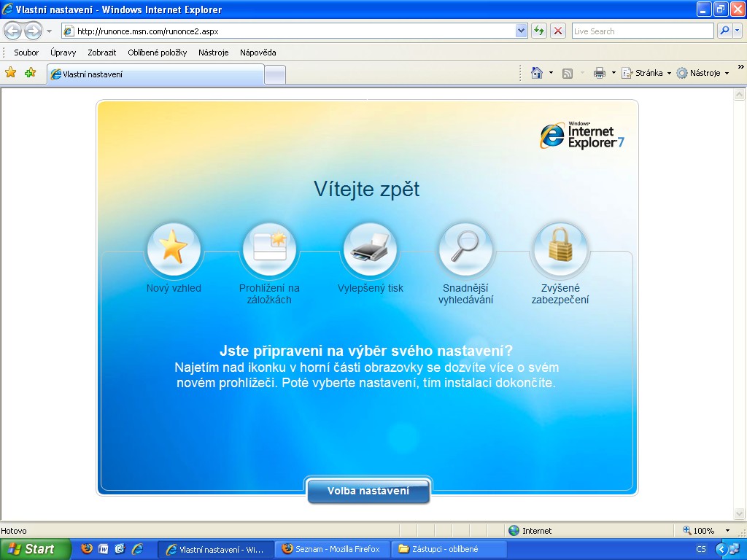Switch to Seznam - Mozilla Firefox taskbar button
Screen dimensions: 747x560
332,549
